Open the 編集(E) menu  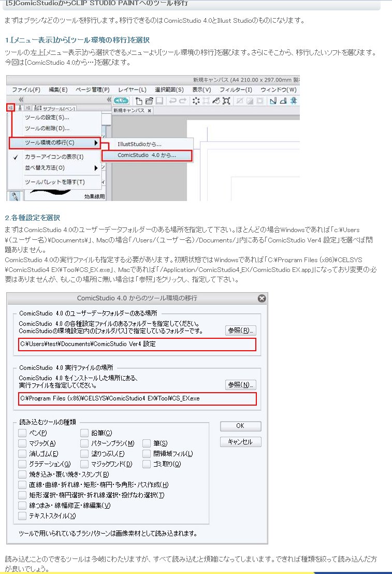[58, 90]
